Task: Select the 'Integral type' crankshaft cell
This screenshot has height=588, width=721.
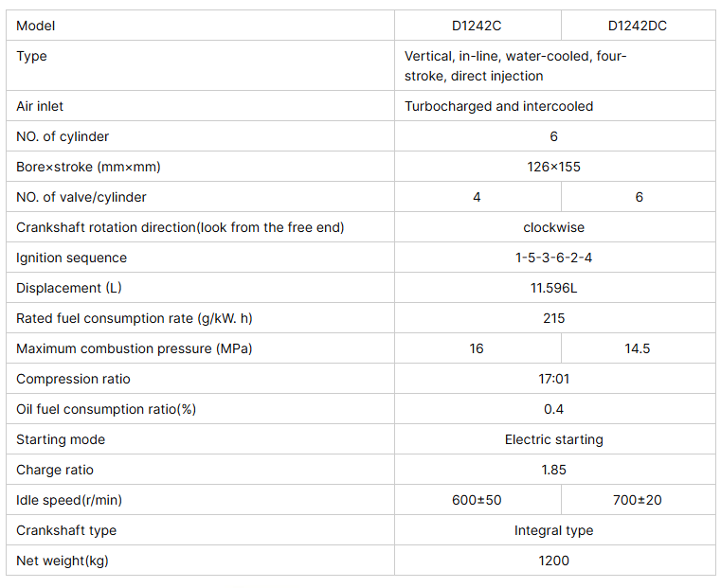Action: click(553, 530)
